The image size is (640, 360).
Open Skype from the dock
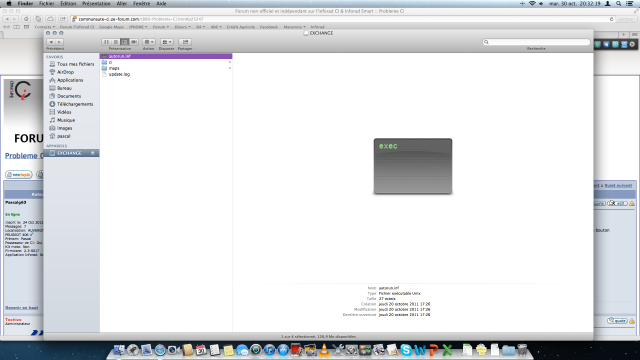coord(406,350)
